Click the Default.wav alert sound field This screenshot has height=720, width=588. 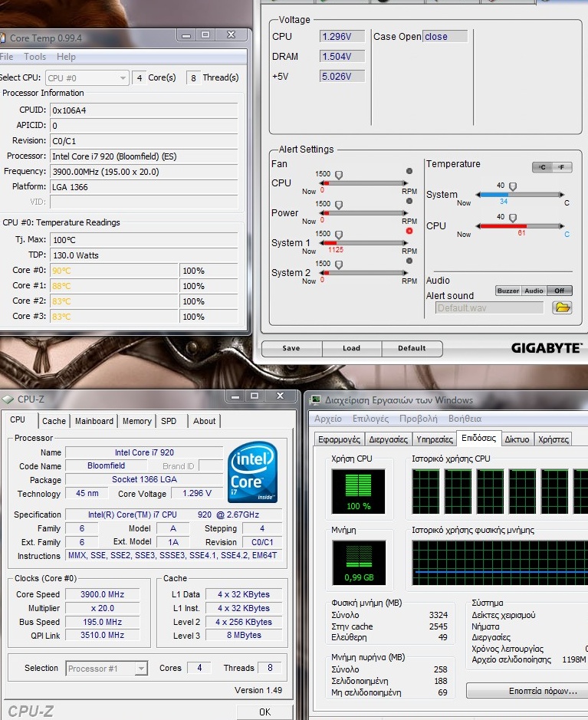489,307
